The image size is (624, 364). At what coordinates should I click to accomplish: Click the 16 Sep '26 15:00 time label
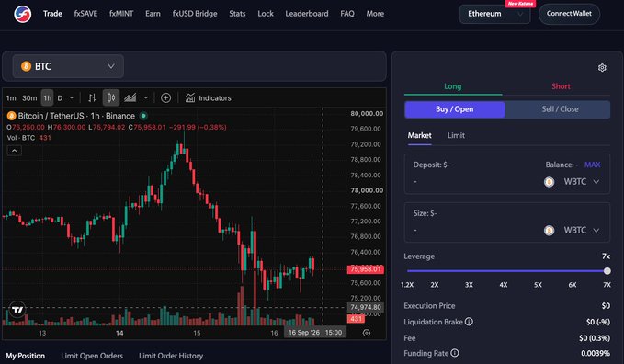pyautogui.click(x=315, y=333)
